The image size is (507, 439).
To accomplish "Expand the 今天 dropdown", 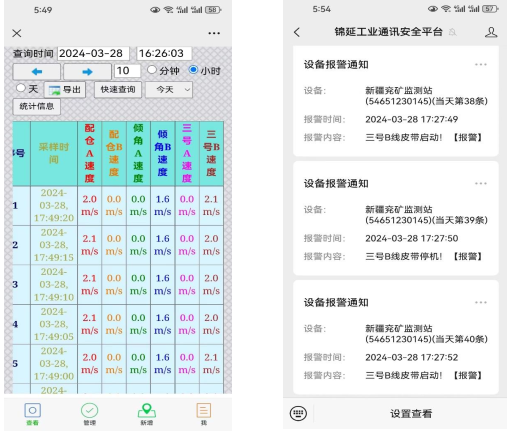I will [x=169, y=90].
